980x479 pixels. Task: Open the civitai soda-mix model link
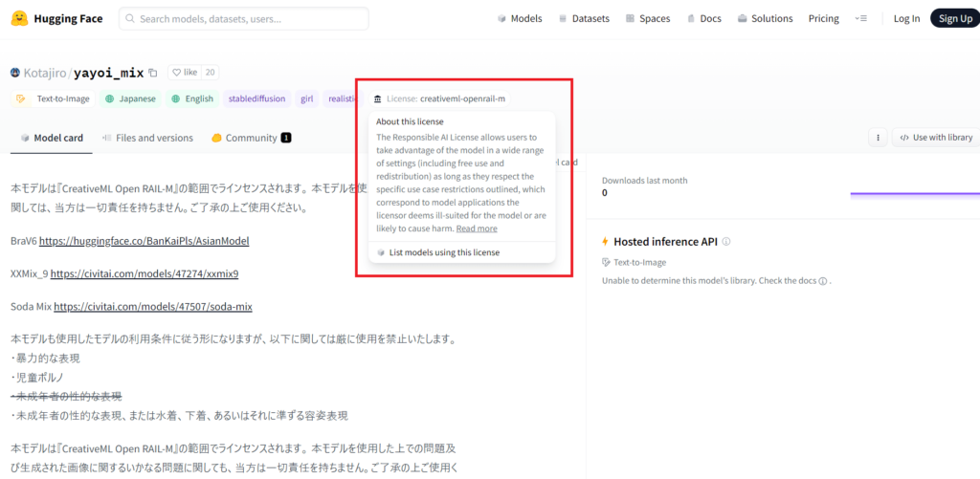(153, 307)
